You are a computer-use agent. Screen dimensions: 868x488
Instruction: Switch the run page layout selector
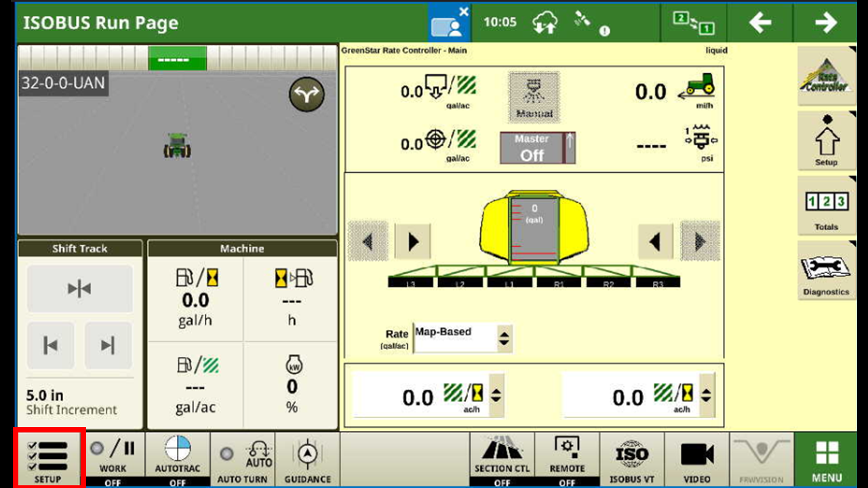[694, 22]
